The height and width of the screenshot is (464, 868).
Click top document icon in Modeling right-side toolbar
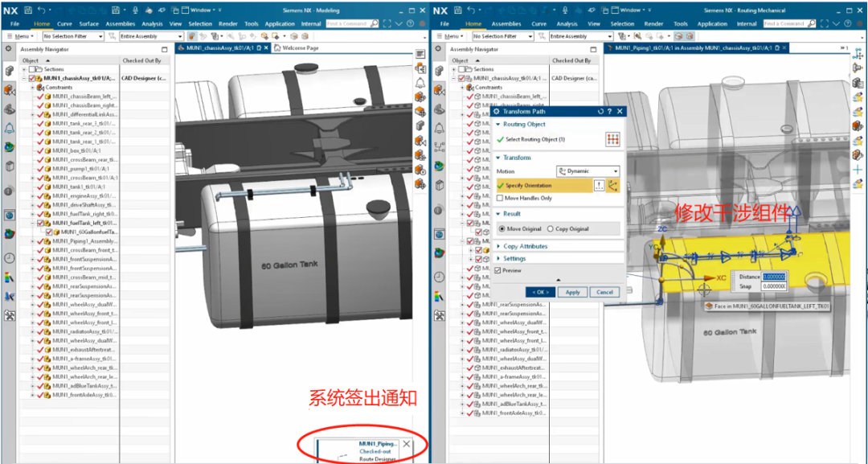pos(420,54)
